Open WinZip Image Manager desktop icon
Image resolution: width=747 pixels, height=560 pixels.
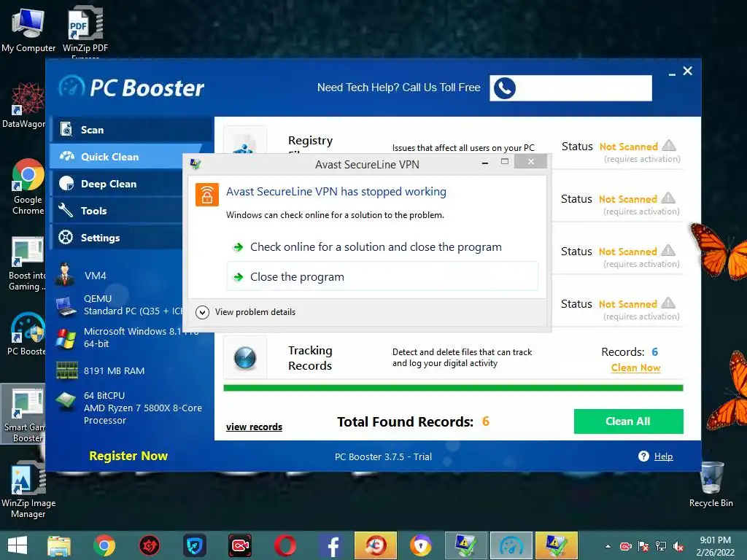pyautogui.click(x=28, y=491)
